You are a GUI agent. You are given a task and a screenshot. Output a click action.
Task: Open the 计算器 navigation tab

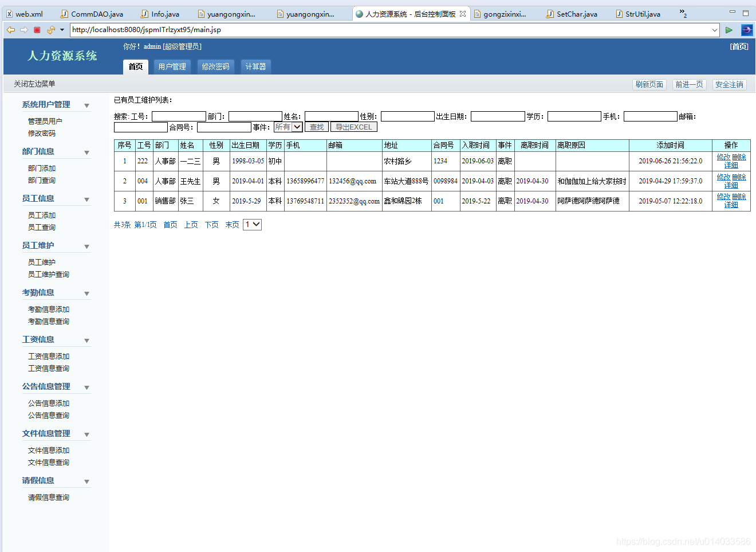click(x=255, y=66)
